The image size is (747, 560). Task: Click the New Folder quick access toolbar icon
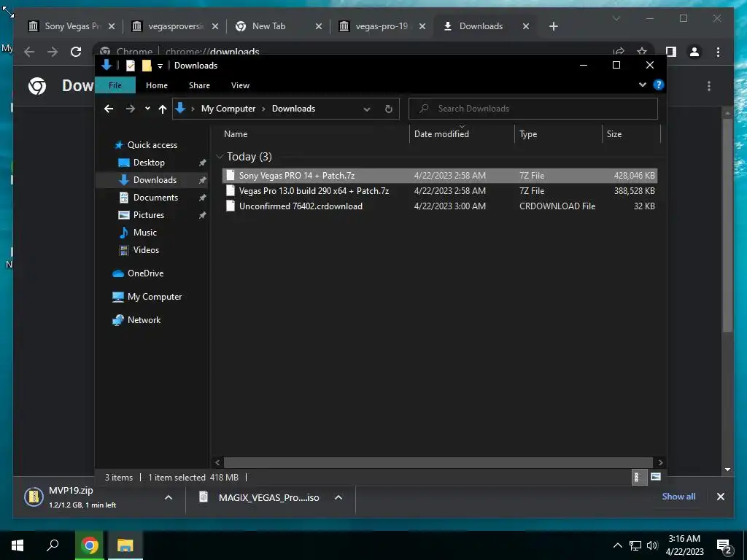[x=147, y=66]
